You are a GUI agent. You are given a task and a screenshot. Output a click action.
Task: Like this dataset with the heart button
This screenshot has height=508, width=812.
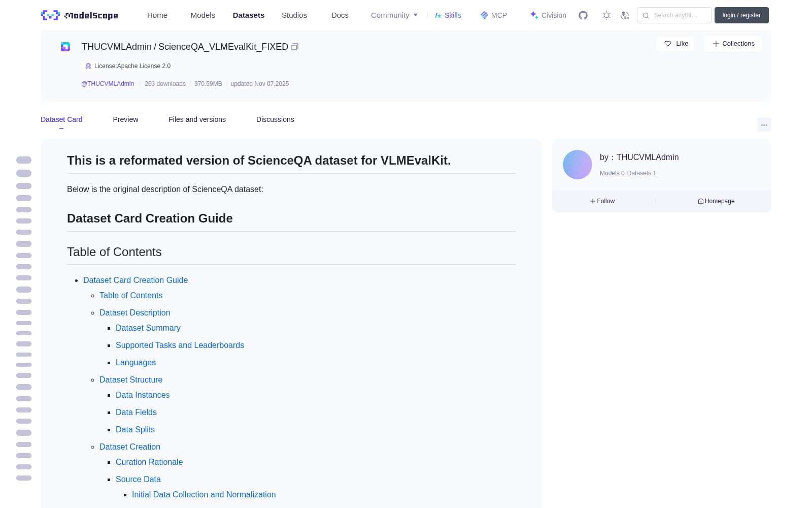(x=675, y=44)
